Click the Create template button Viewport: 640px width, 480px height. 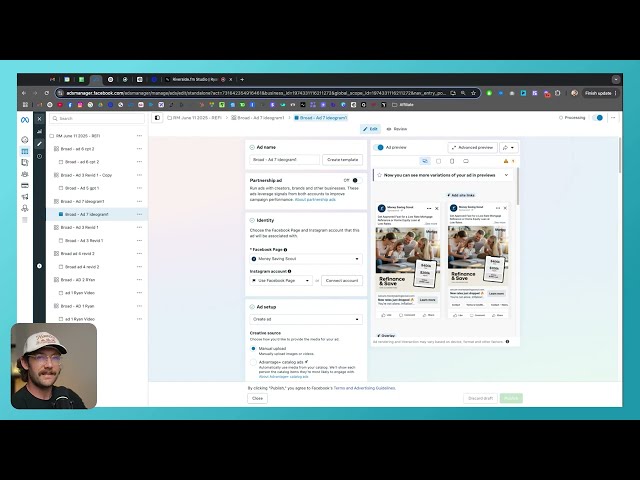[x=342, y=159]
